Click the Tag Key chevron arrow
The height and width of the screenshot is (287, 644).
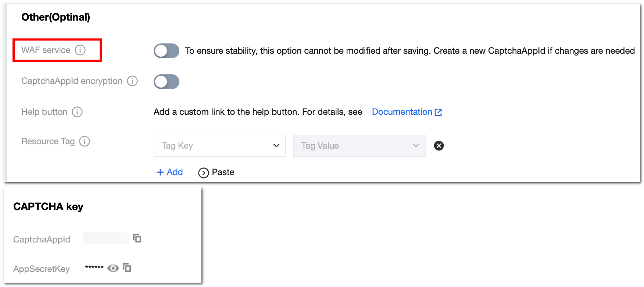point(276,146)
